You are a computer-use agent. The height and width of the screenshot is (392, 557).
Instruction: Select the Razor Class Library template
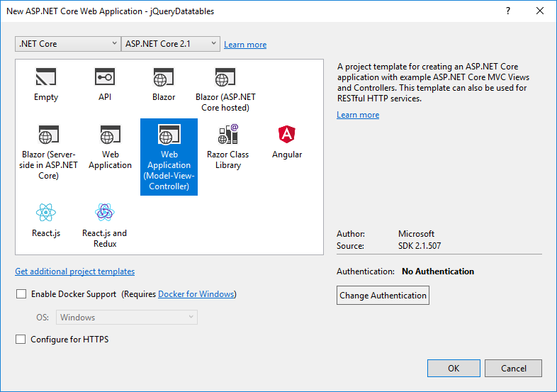pos(227,147)
